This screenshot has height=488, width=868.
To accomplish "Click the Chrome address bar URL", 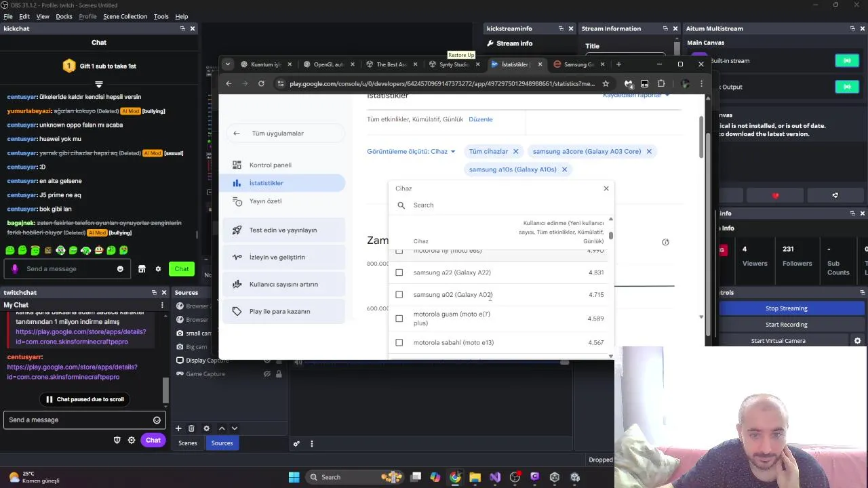I will point(442,84).
